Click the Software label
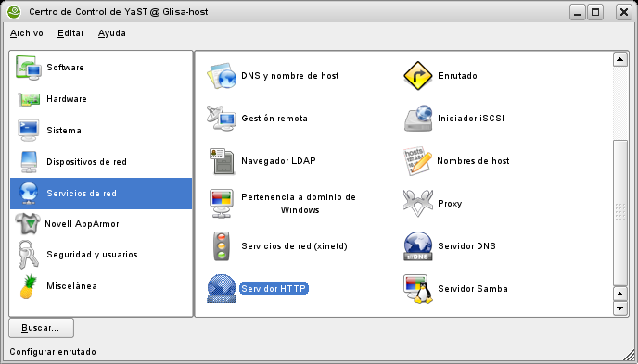 pyautogui.click(x=65, y=68)
